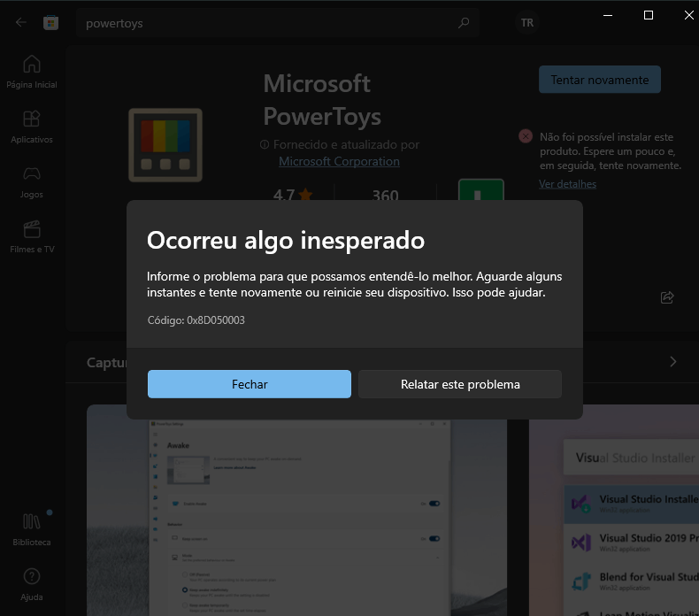Click the 4,7 star rating
This screenshot has height=616, width=699.
point(293,195)
